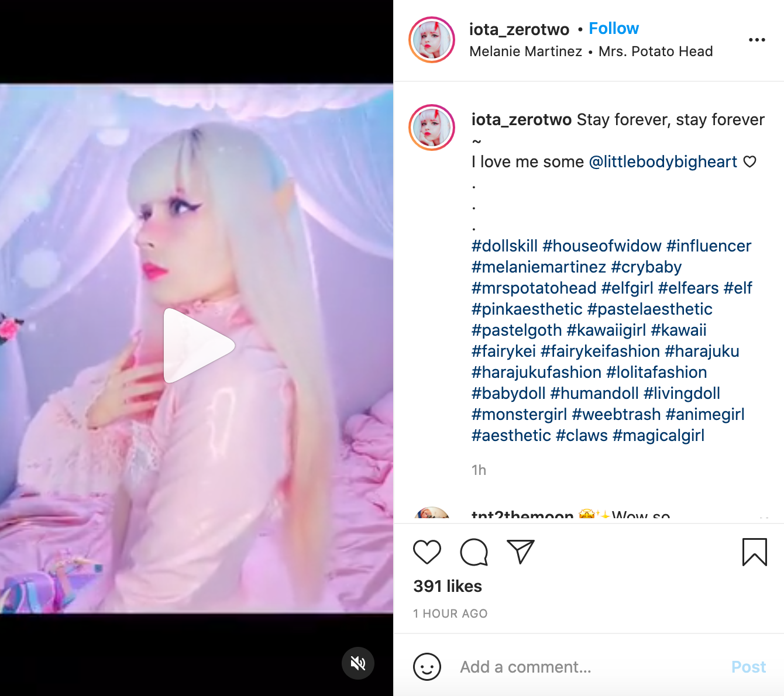Screen dimensions: 784x696
Task: Open comments via speech bubble icon
Action: (x=474, y=552)
